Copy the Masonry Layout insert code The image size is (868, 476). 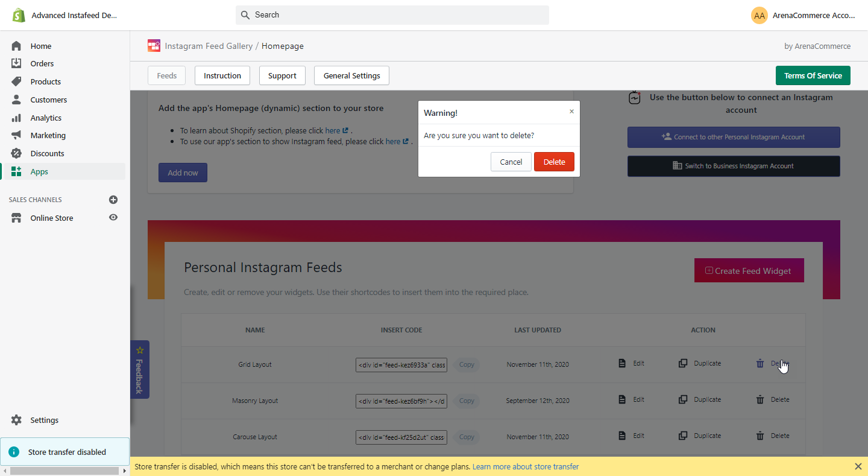click(x=467, y=401)
